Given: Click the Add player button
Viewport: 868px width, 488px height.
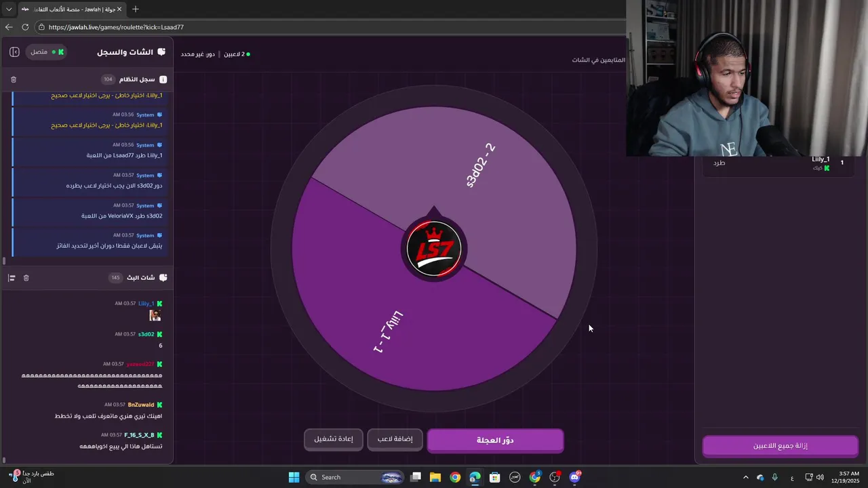Looking at the screenshot, I should (395, 439).
